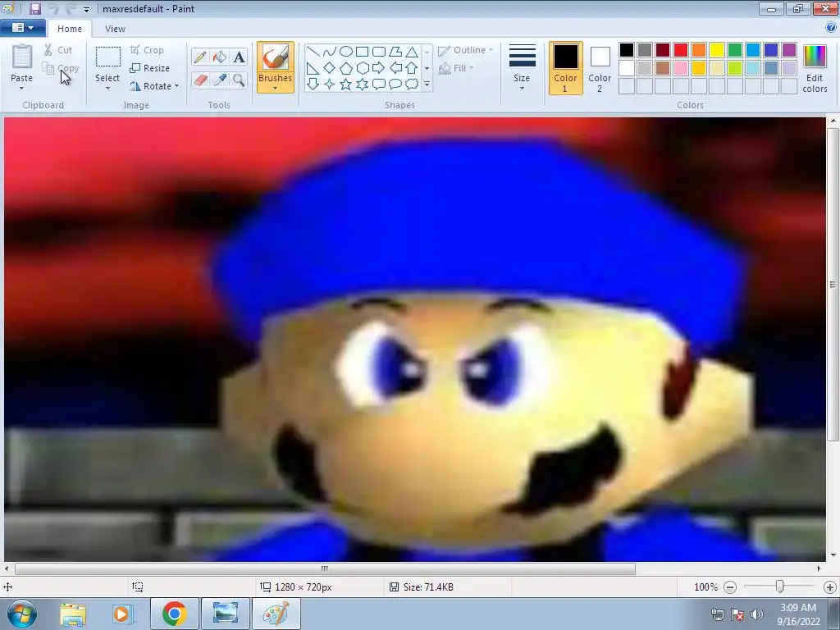Activate Color 2 background selector
840x630 pixels.
(x=600, y=68)
